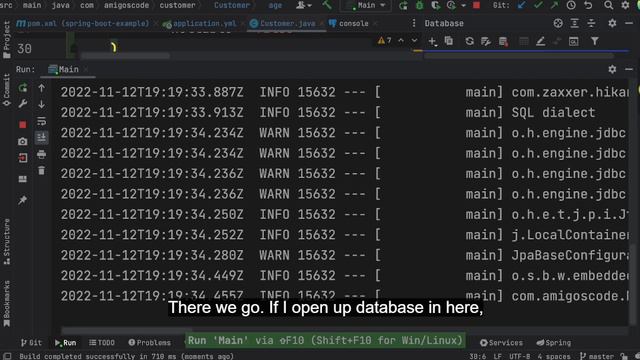The height and width of the screenshot is (360, 640).
Task: Click Database filter funnel icon
Action: point(595,41)
